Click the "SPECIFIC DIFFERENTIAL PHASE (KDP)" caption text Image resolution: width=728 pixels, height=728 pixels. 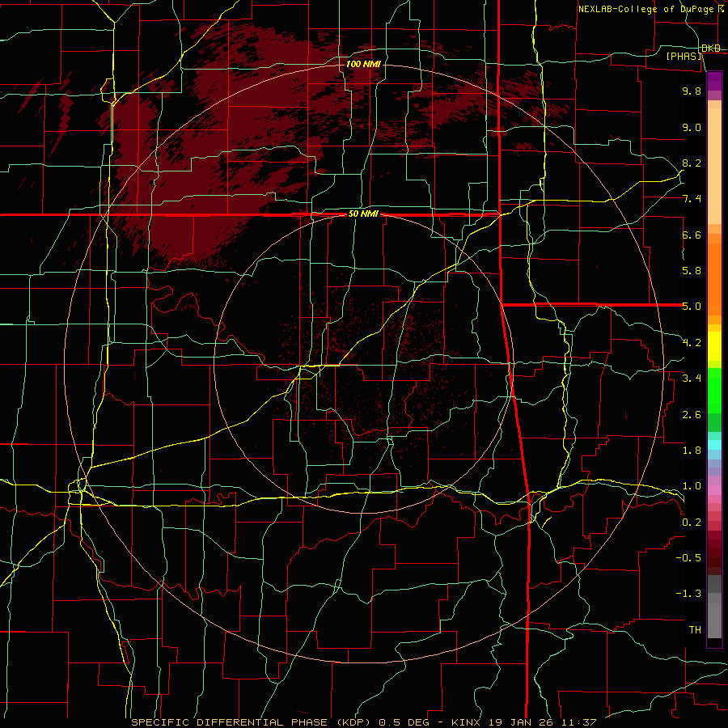[x=253, y=722]
